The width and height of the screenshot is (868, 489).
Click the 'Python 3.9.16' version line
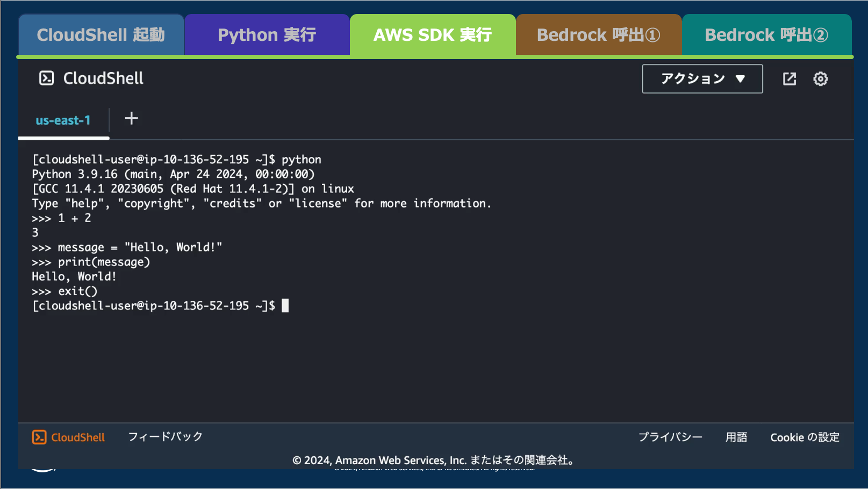[173, 174]
